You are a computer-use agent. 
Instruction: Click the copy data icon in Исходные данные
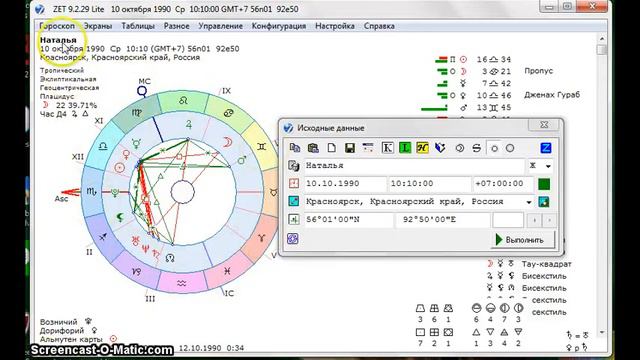tap(294, 148)
